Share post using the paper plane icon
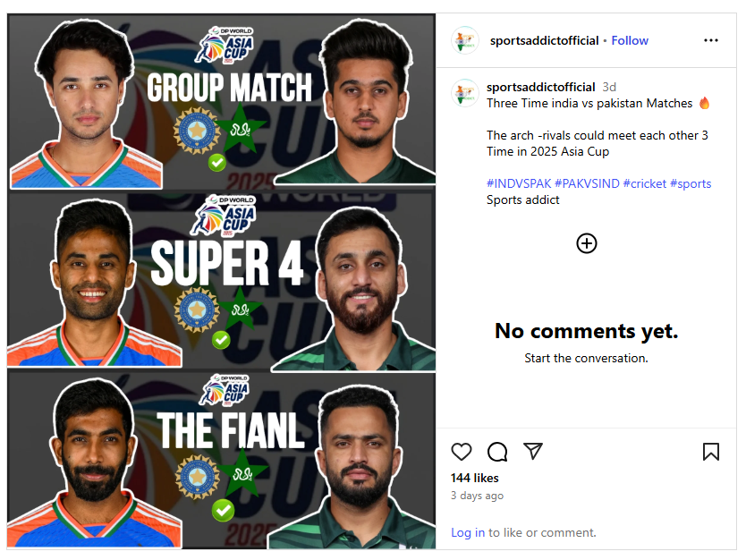Viewport: 746px width, 560px height. point(533,451)
